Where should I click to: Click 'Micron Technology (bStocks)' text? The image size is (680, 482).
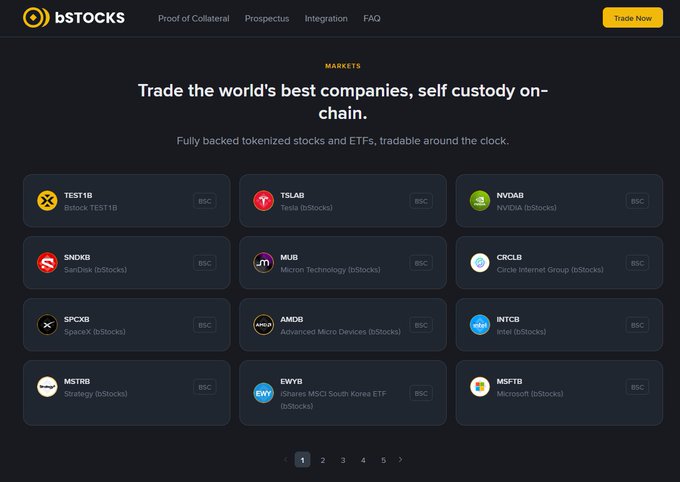tap(330, 270)
